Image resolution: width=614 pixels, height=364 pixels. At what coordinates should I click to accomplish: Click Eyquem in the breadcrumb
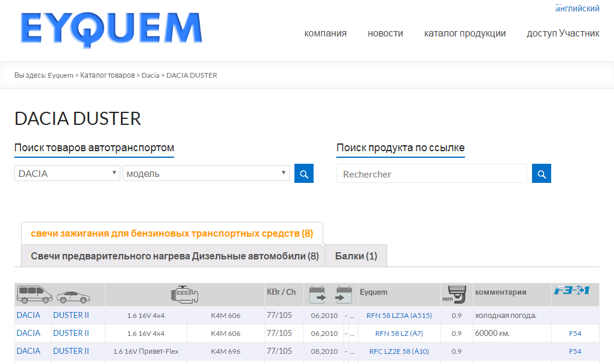(60, 75)
